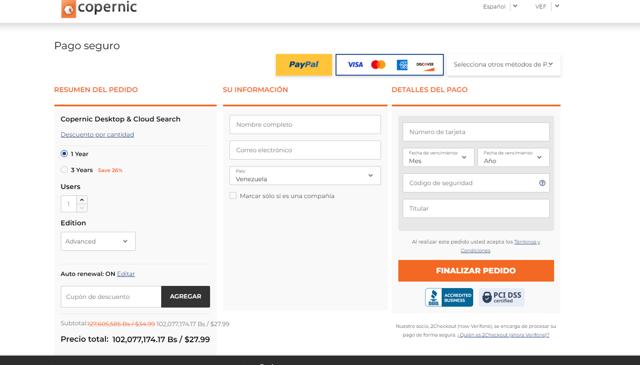
Task: Click the PCI DSS certified badge
Action: (x=502, y=297)
